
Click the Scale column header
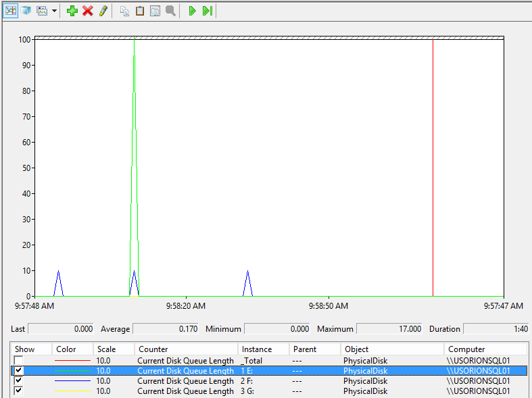click(114, 349)
